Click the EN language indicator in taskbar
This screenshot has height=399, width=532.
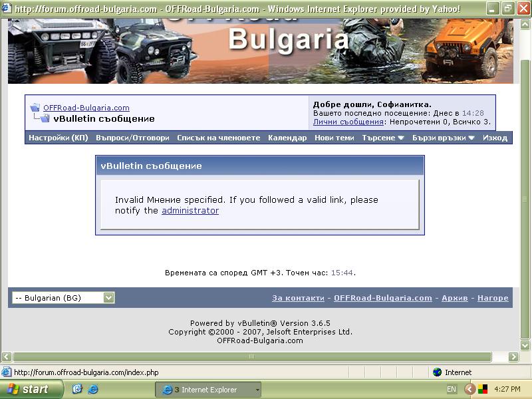pyautogui.click(x=452, y=389)
